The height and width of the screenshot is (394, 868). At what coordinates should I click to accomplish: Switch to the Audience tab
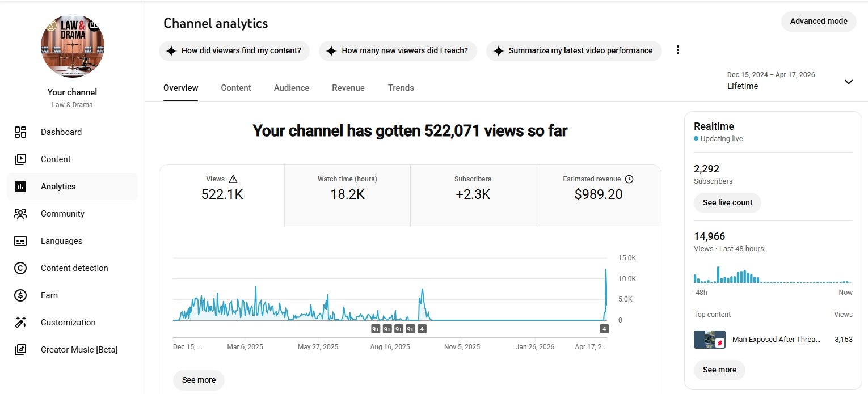[292, 88]
